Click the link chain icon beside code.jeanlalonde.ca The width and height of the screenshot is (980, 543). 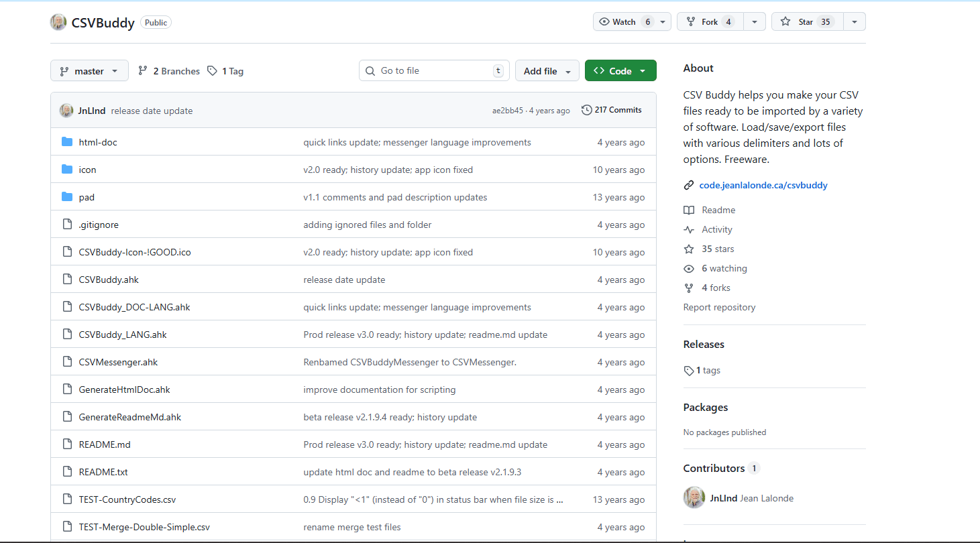(689, 185)
